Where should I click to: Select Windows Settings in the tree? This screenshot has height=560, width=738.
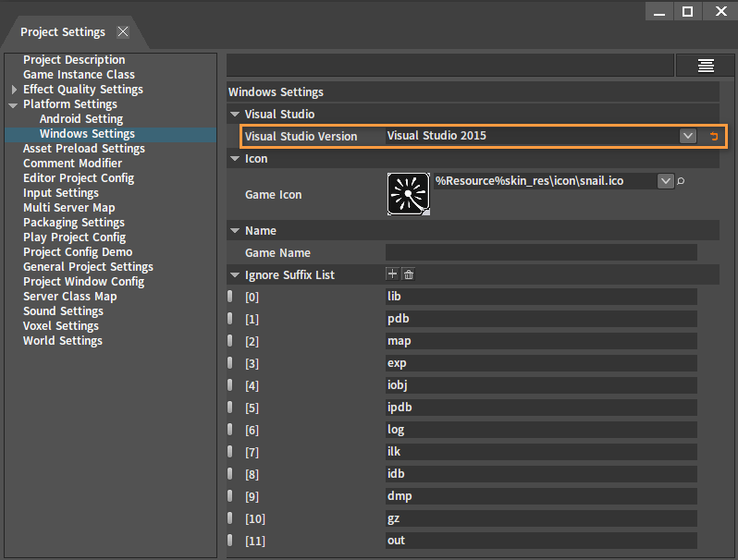[87, 134]
